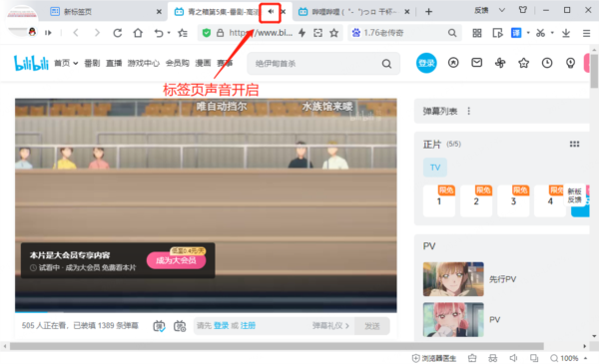The image size is (599, 364).
Task: Expand the arrow next to 反馈
Action: 502,11
